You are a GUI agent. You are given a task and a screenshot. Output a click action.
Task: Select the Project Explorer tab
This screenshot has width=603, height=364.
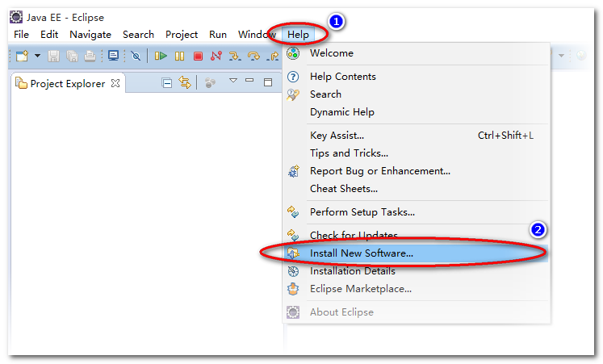[68, 83]
